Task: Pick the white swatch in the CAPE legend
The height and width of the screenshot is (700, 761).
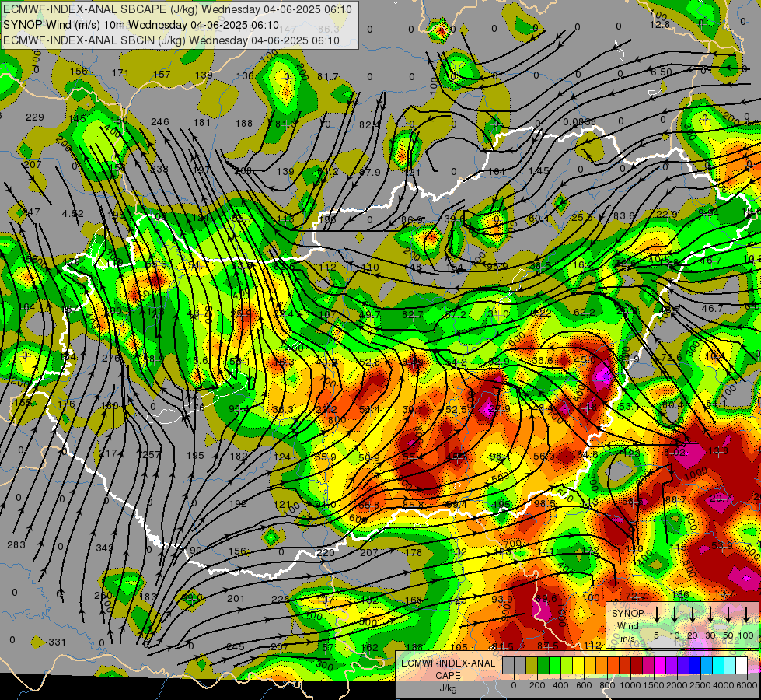Action: [742, 665]
